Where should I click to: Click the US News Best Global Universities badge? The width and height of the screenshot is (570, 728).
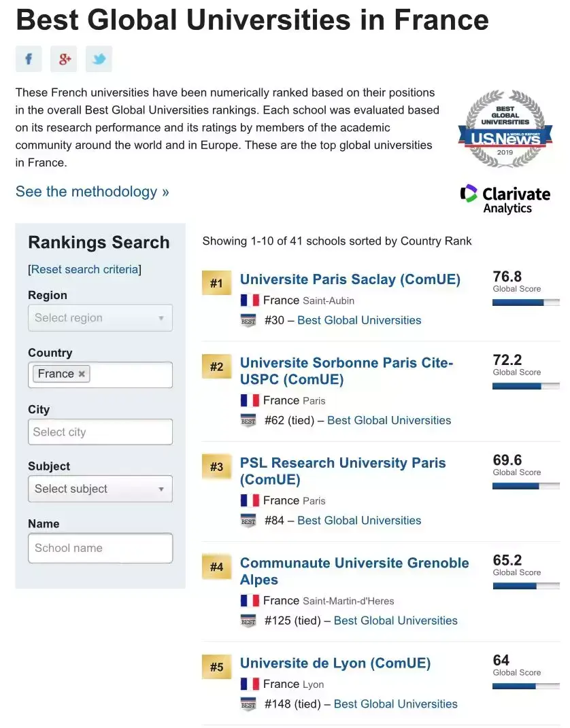505,129
